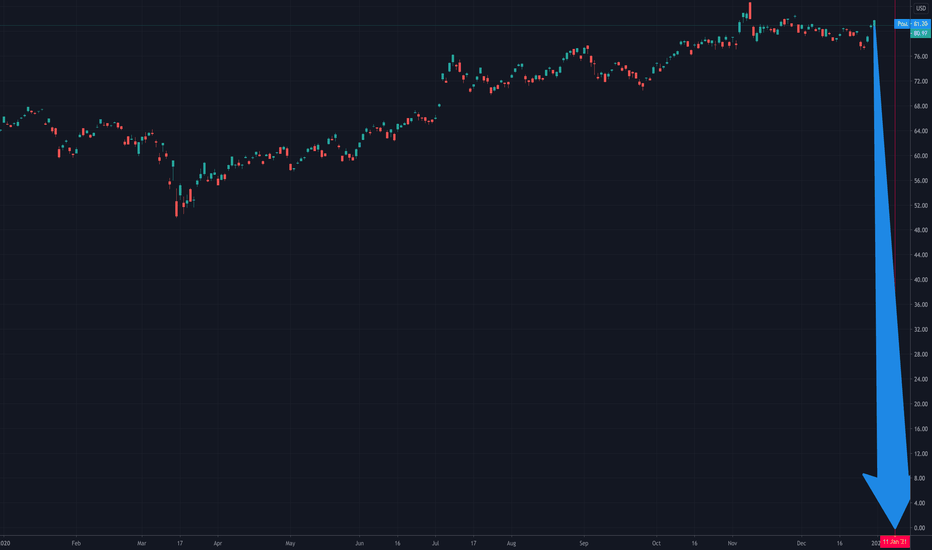This screenshot has width=932, height=550.
Task: Click the Sep label on time axis
Action: (x=584, y=543)
